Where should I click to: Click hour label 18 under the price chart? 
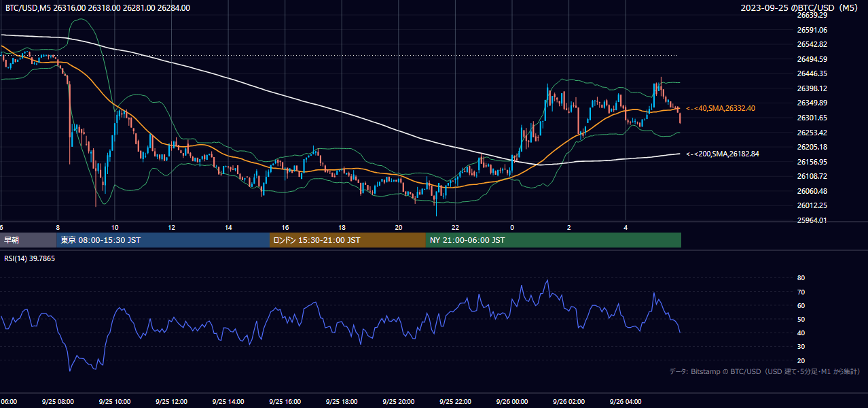[x=342, y=228]
